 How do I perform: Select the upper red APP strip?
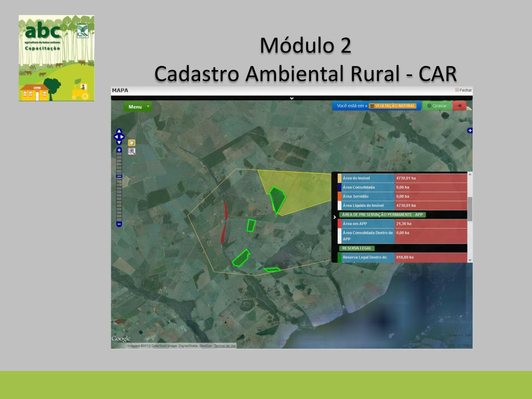(x=226, y=210)
